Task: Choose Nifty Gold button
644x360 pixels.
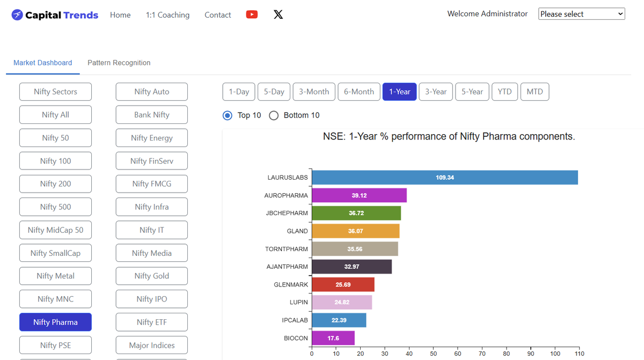Action: [x=152, y=276]
